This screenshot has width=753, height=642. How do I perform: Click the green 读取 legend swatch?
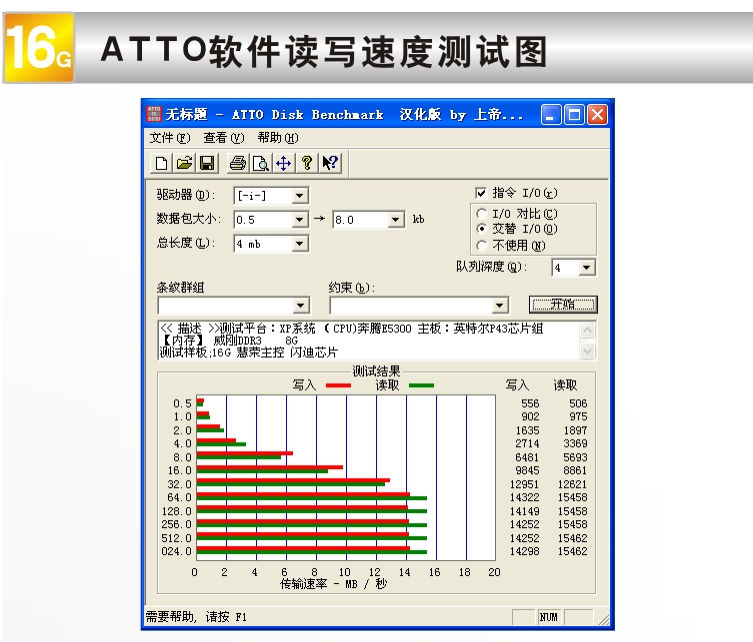point(421,385)
